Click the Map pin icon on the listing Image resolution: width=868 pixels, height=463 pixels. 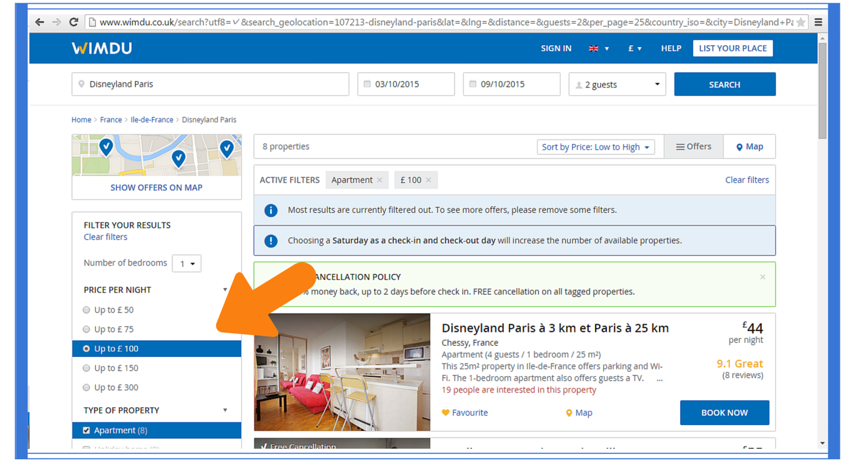[x=569, y=413]
